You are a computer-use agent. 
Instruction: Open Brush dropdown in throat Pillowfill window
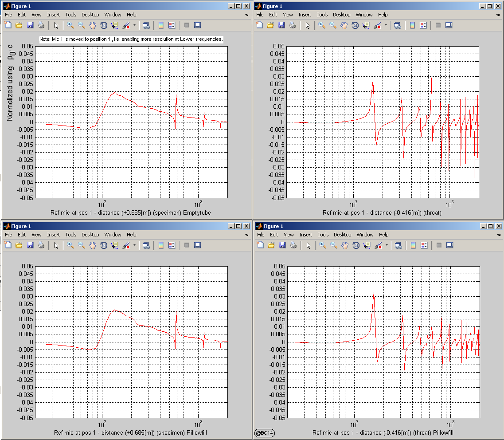click(387, 245)
